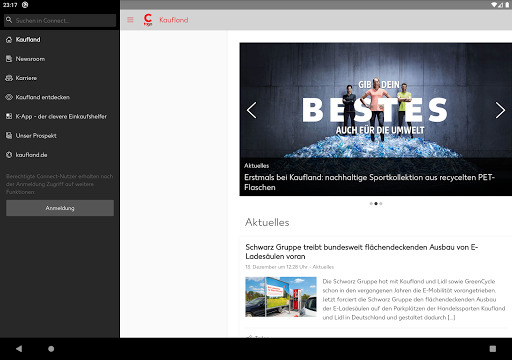
Task: Open the Karriere menu item
Action: tap(60, 78)
